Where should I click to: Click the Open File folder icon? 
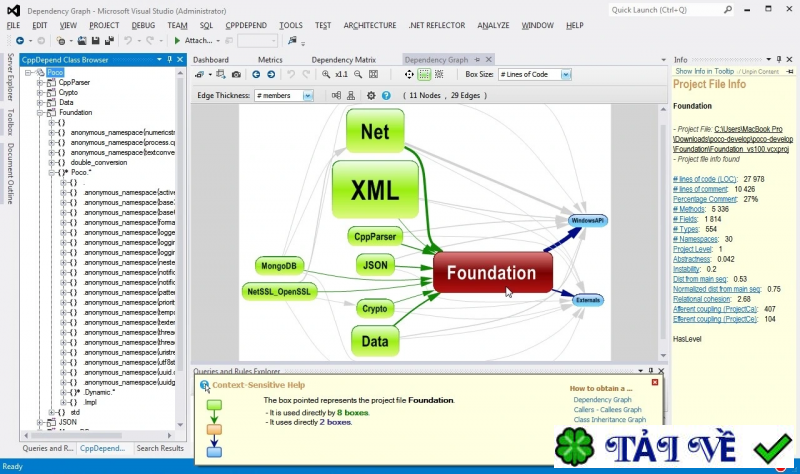point(82,40)
